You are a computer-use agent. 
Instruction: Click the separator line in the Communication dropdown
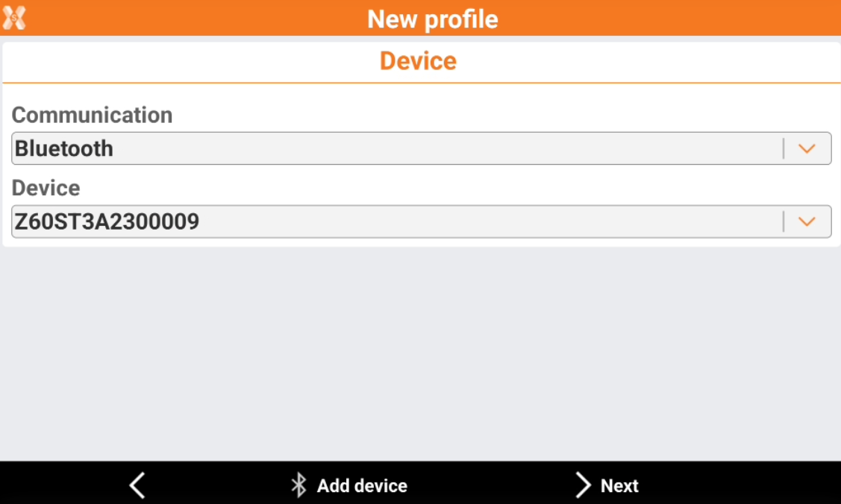(x=783, y=148)
